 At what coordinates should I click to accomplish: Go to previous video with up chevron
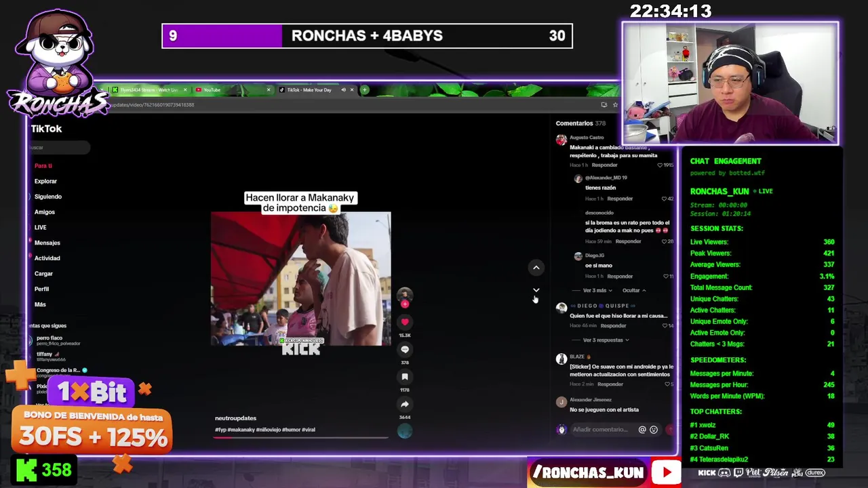click(536, 268)
